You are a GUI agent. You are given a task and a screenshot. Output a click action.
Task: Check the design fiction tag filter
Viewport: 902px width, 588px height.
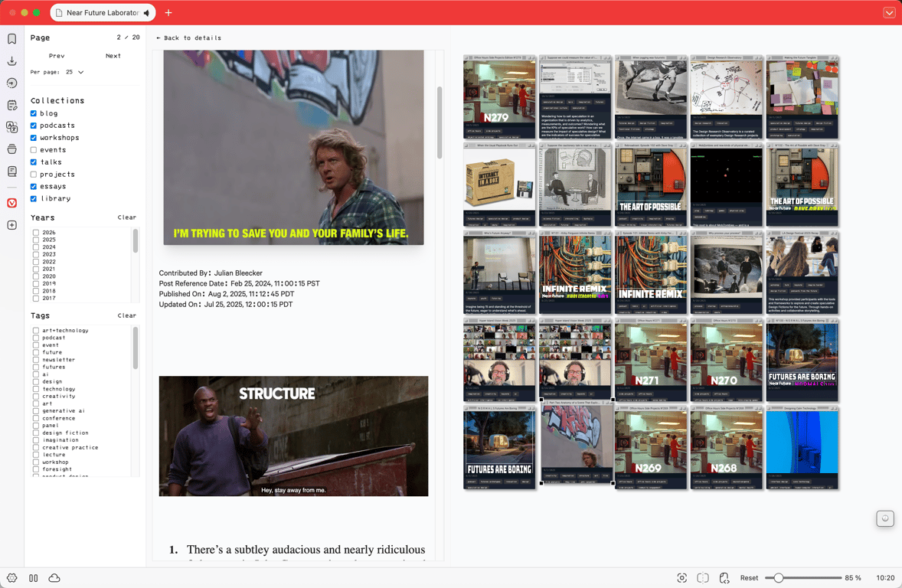click(36, 433)
